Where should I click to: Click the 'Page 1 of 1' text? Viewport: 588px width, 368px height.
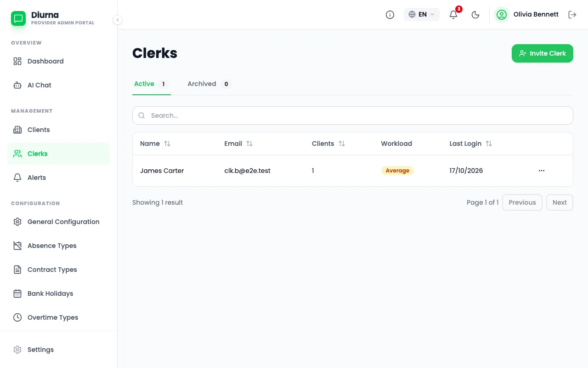click(482, 202)
